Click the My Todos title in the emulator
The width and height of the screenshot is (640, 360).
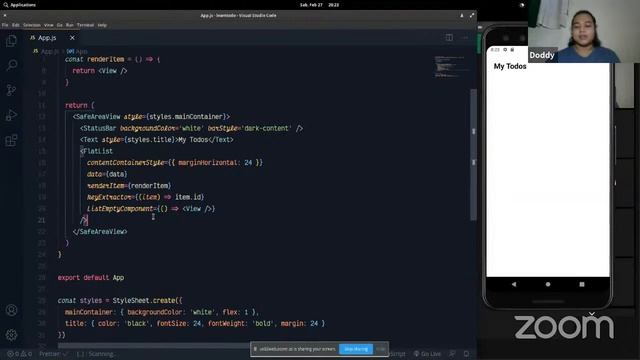click(510, 66)
